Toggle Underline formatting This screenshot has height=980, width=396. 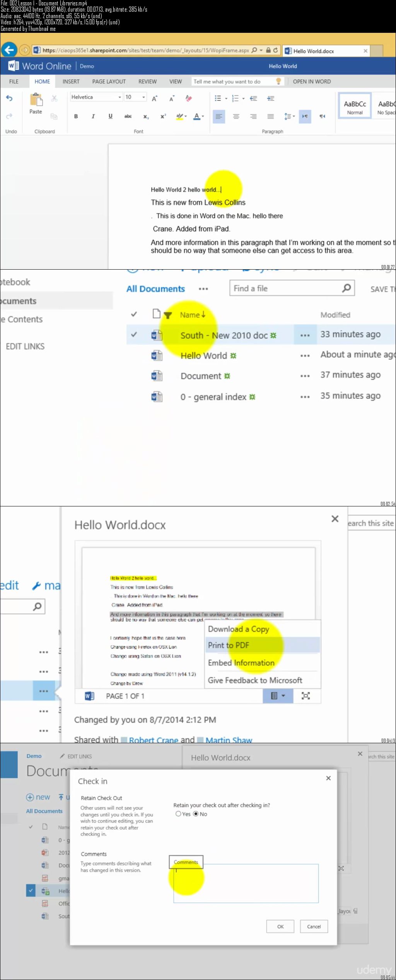(x=110, y=116)
